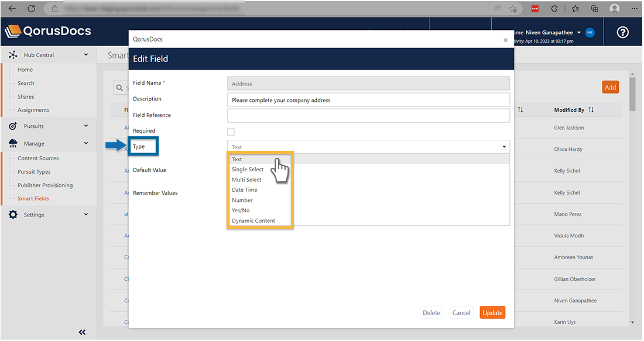
Task: Collapse the Manage section chevron
Action: pyautogui.click(x=85, y=143)
